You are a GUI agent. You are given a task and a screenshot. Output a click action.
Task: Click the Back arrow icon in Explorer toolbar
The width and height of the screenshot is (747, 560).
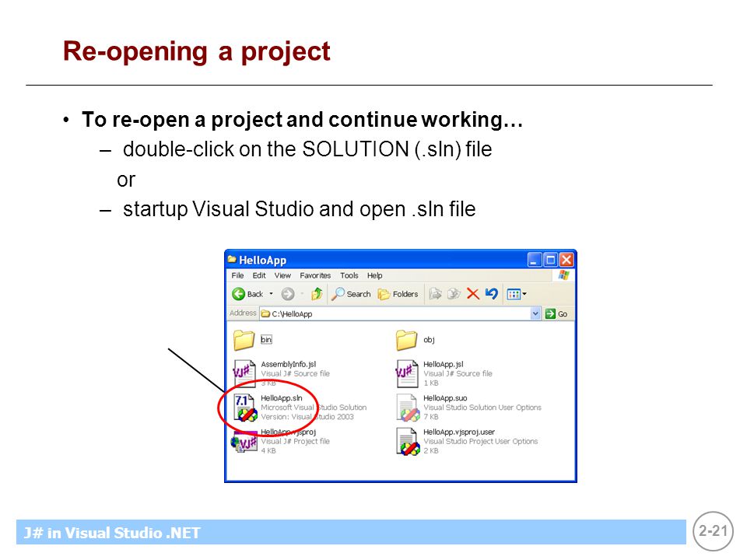coord(238,294)
